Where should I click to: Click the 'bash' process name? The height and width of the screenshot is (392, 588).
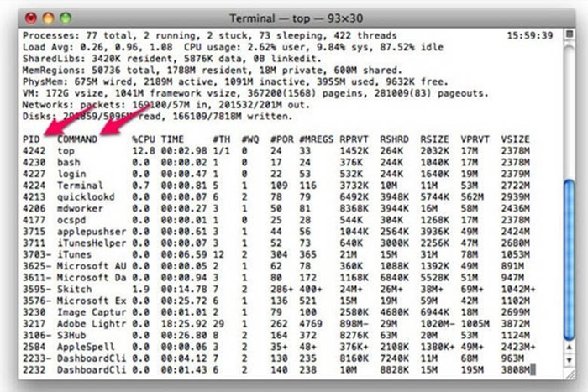click(69, 162)
